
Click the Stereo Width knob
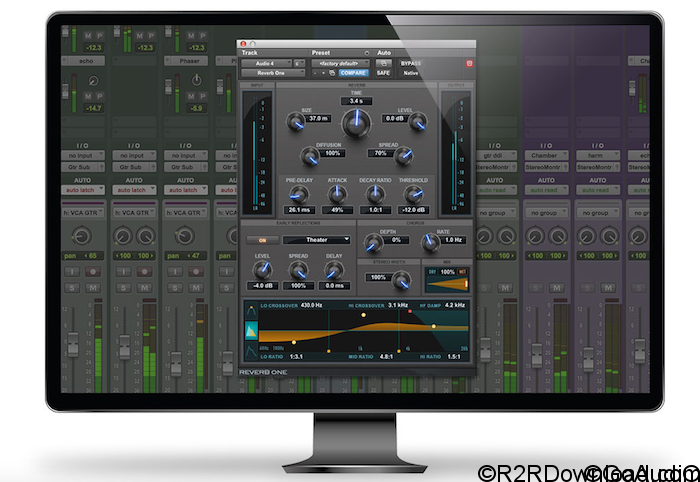coord(401,281)
